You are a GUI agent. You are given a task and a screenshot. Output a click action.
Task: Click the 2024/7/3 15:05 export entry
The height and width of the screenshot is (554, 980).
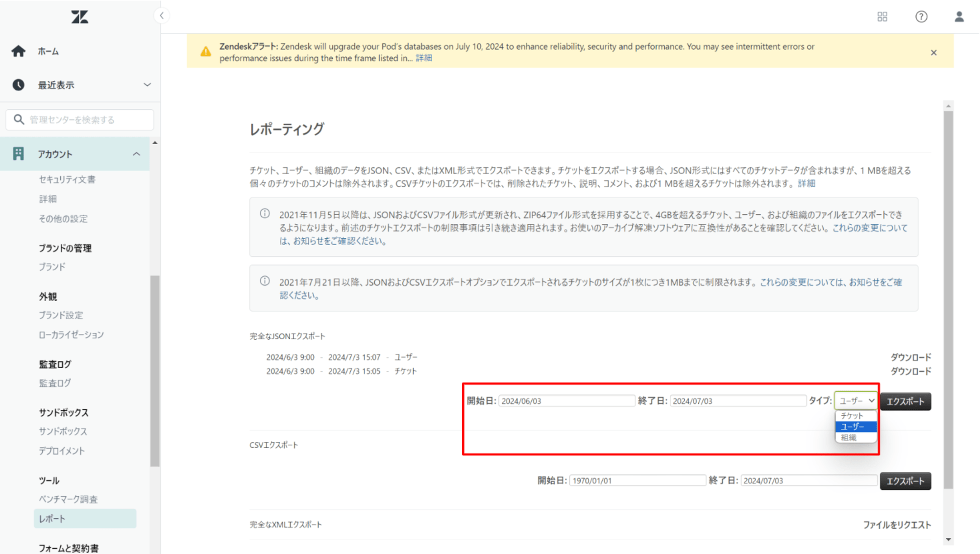342,371
